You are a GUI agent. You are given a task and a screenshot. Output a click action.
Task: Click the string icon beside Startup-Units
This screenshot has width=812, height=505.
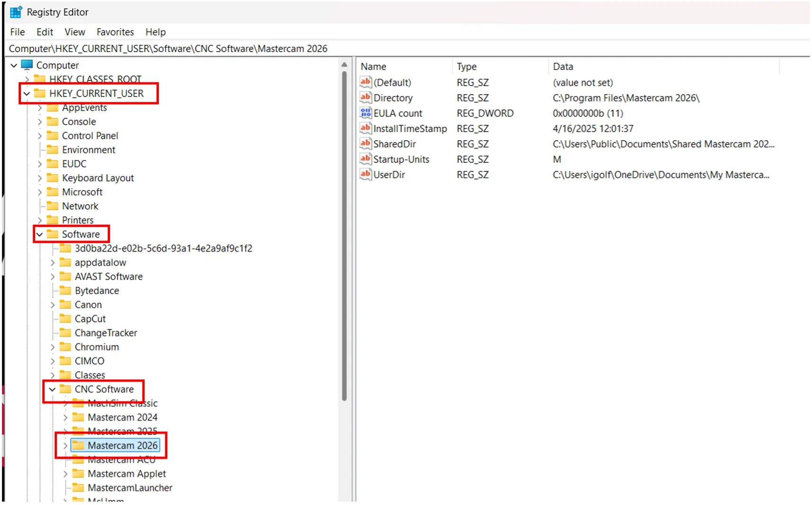coord(365,159)
